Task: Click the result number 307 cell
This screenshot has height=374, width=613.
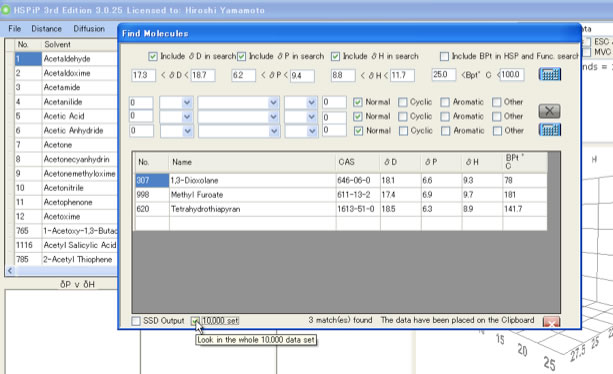Action: [152, 180]
